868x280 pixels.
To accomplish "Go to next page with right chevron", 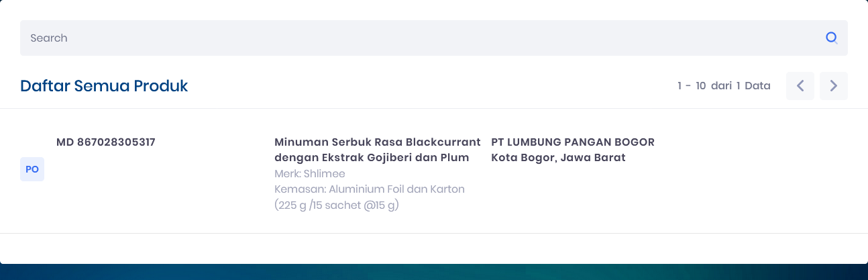I will pos(834,86).
